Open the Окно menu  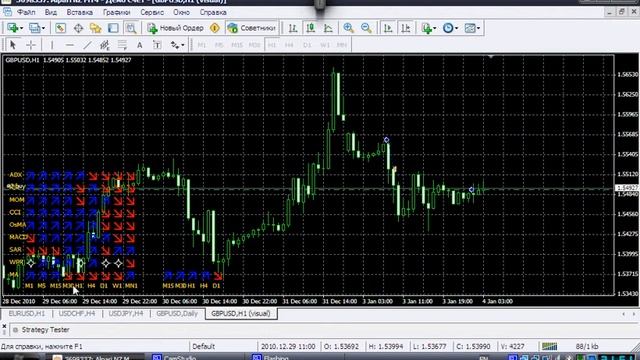(182, 12)
